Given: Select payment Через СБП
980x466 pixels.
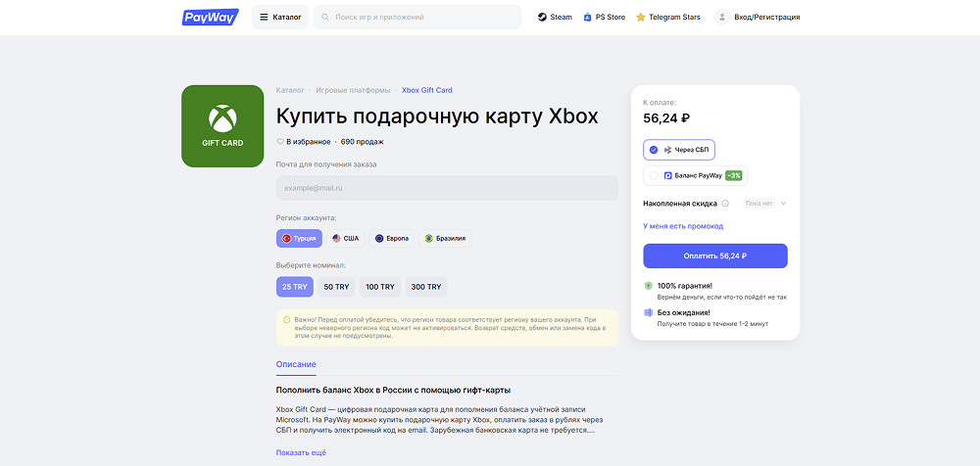Looking at the screenshot, I should coord(679,150).
